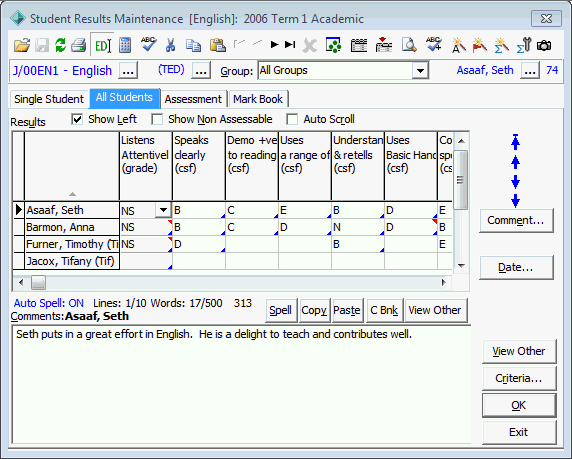This screenshot has height=459, width=572.
Task: Click the Copy button above comments
Action: point(314,310)
